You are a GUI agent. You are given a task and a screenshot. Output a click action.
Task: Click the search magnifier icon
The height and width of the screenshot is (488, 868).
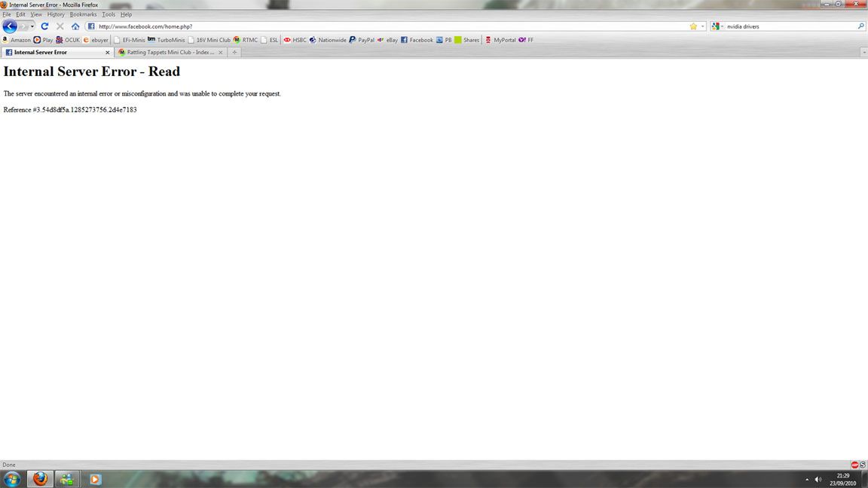pos(861,26)
